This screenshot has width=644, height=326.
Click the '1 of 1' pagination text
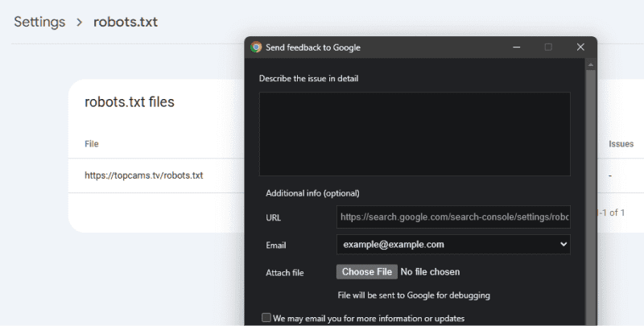point(613,213)
